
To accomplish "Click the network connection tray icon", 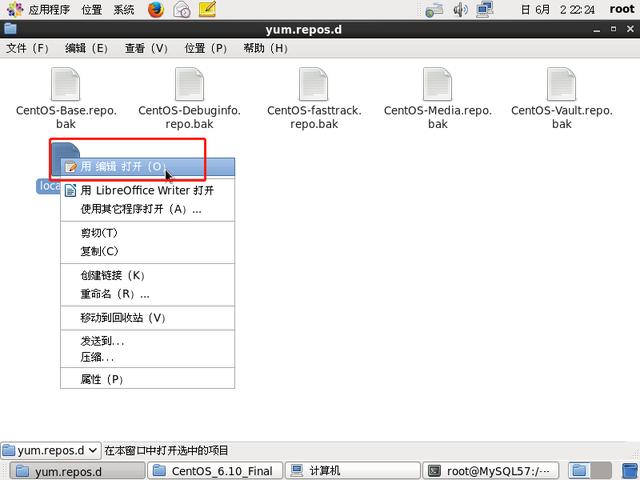I will [434, 10].
